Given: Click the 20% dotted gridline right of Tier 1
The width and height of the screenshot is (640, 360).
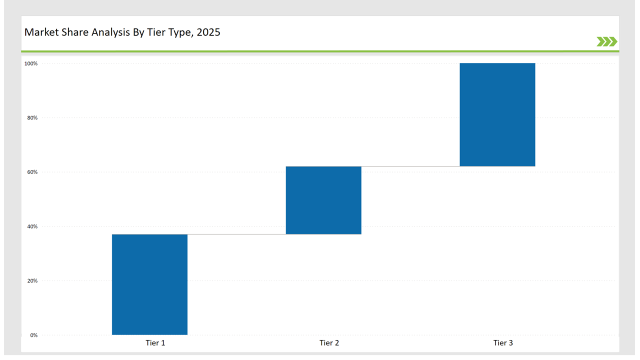Looking at the screenshot, I should coord(402,280).
